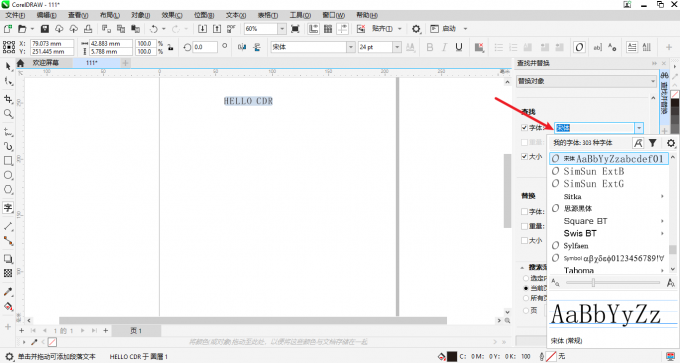This screenshot has height=363, width=680.
Task: Open the 文本 menu
Action: coord(235,15)
